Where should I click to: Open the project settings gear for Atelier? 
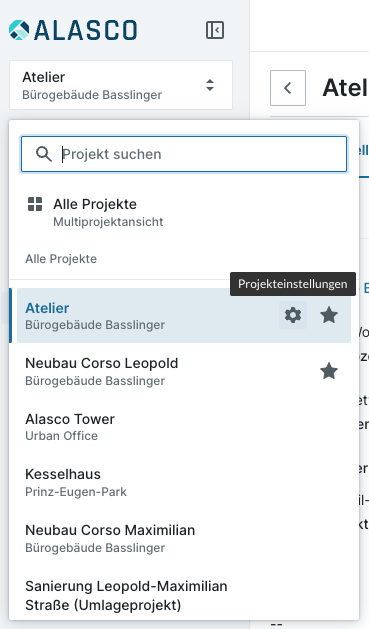coord(293,315)
